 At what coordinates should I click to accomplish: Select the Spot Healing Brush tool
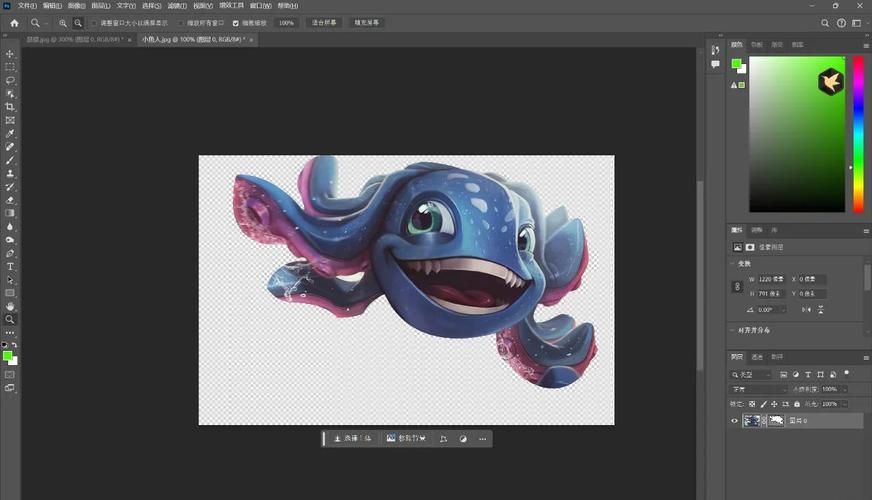[10, 147]
